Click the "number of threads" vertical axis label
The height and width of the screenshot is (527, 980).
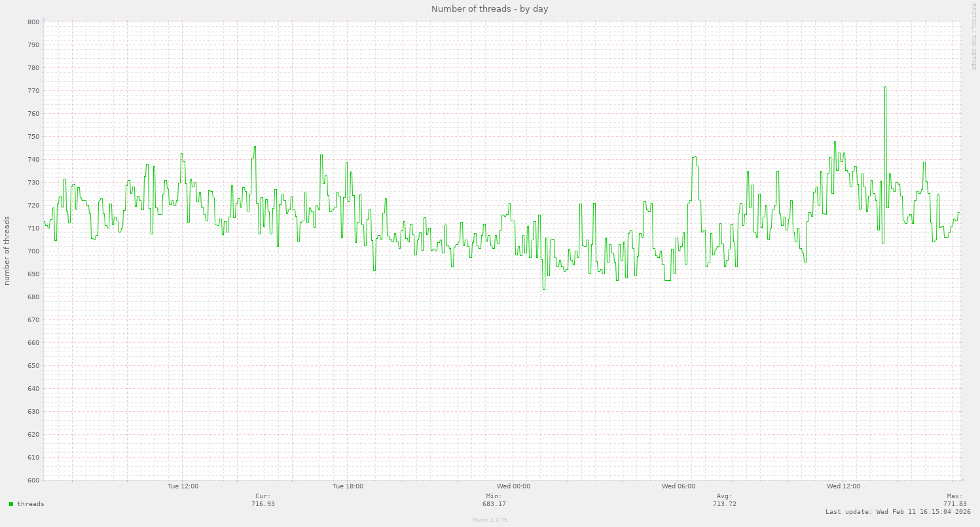pyautogui.click(x=7, y=251)
